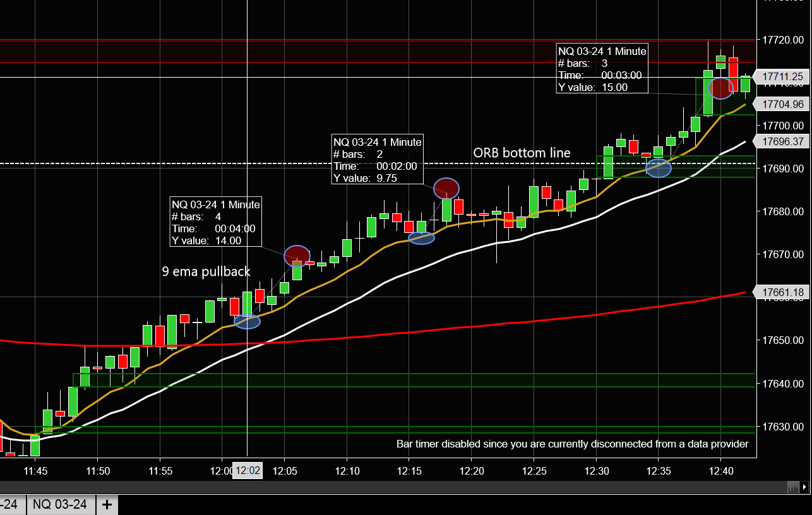Click the dark red ellipse near 17670
Screen dimensions: 812x515
pos(297,256)
